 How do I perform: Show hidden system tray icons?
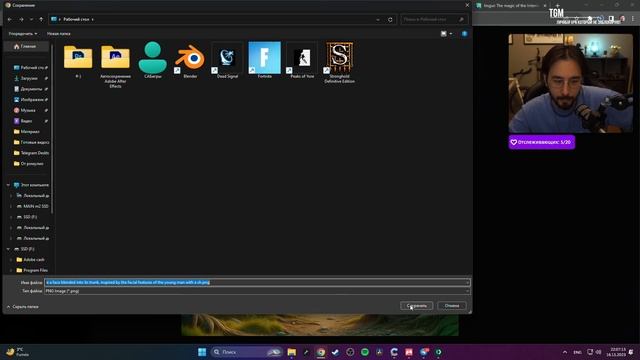(x=565, y=352)
